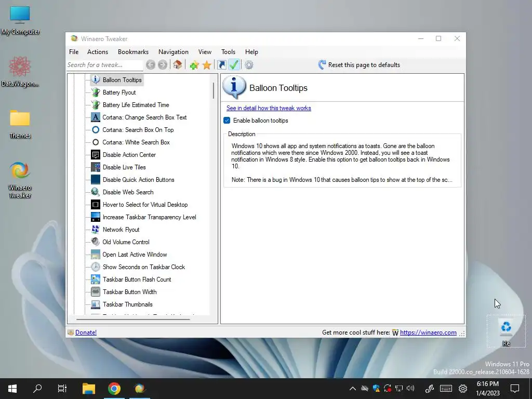532x399 pixels.
Task: Select the Winaero Tweaker desktop shortcut
Action: pyautogui.click(x=20, y=180)
